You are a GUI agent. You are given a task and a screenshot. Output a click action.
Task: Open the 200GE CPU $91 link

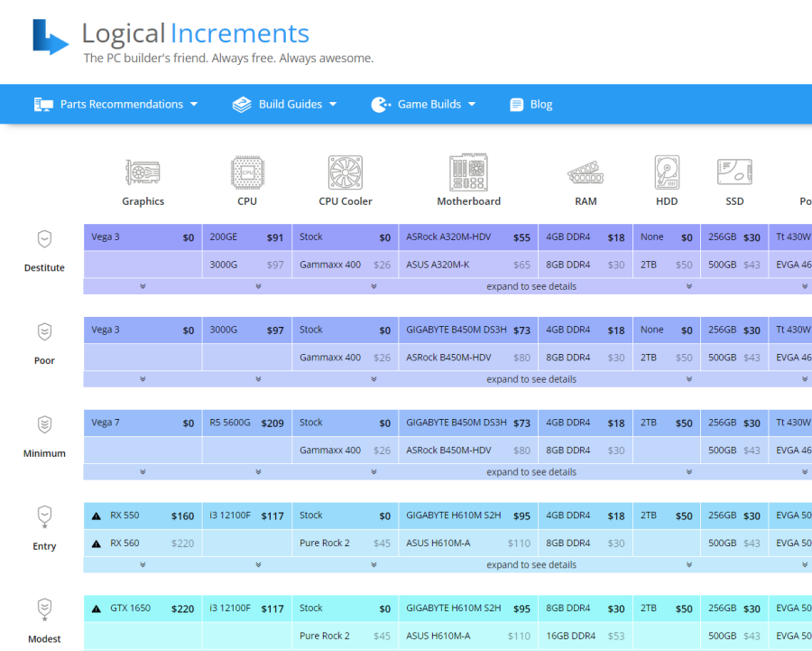tap(247, 237)
